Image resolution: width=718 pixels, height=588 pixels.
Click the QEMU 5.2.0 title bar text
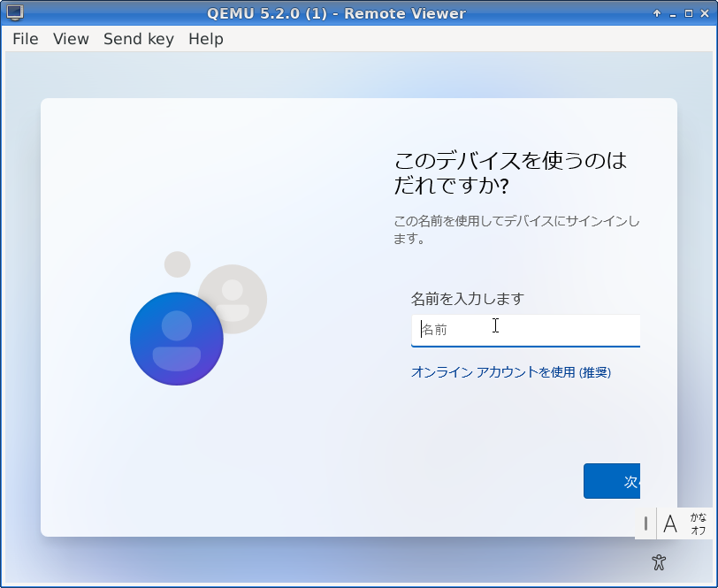coord(336,13)
